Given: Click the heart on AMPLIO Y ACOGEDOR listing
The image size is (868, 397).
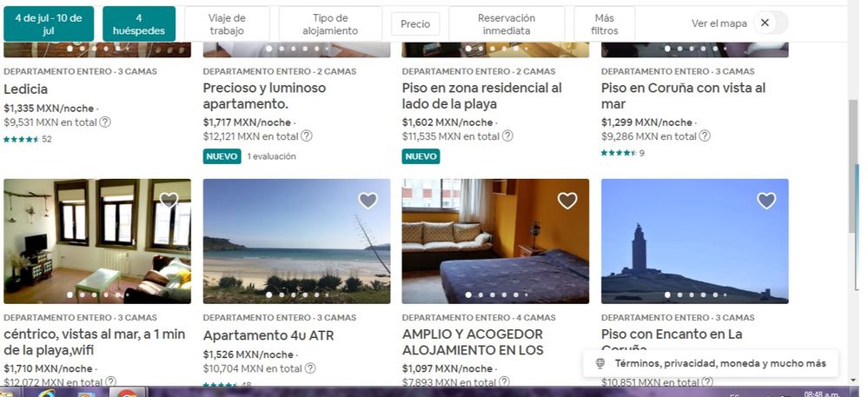Looking at the screenshot, I should [567, 201].
